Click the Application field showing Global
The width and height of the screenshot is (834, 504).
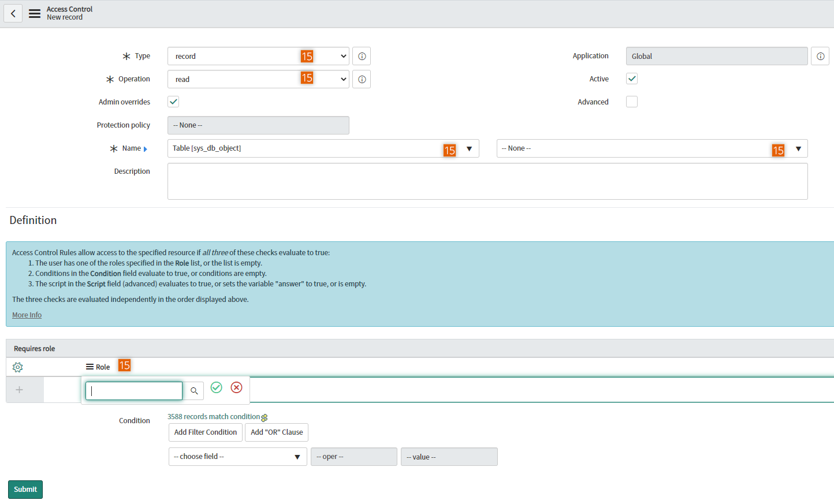click(717, 56)
